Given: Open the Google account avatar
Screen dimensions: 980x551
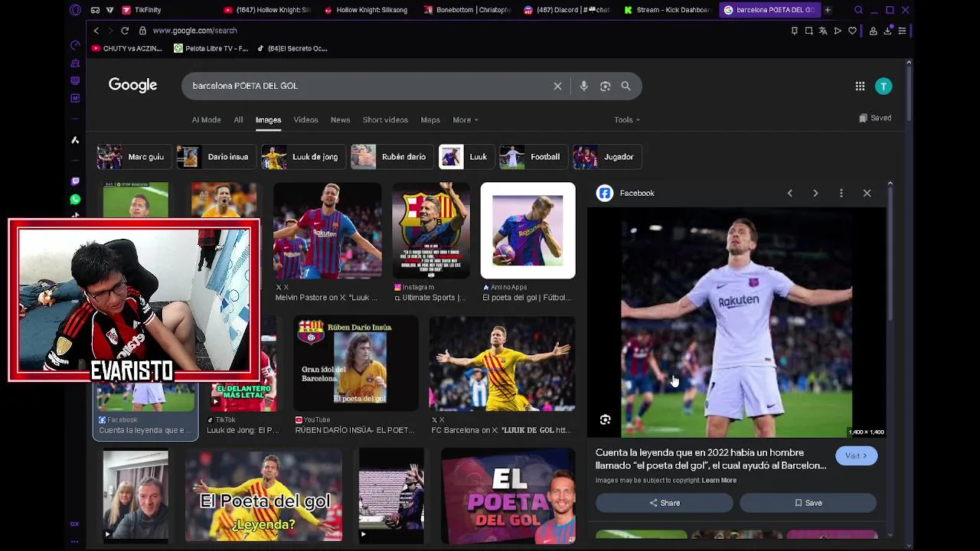Looking at the screenshot, I should tap(884, 86).
